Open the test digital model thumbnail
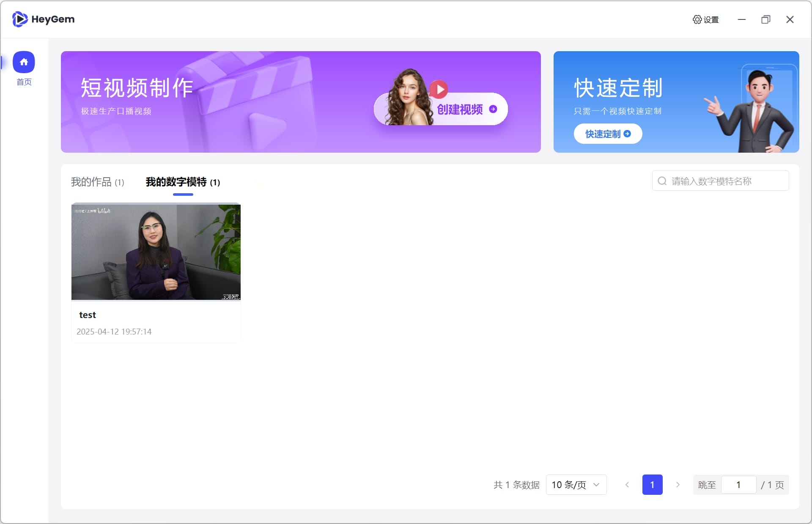 156,252
